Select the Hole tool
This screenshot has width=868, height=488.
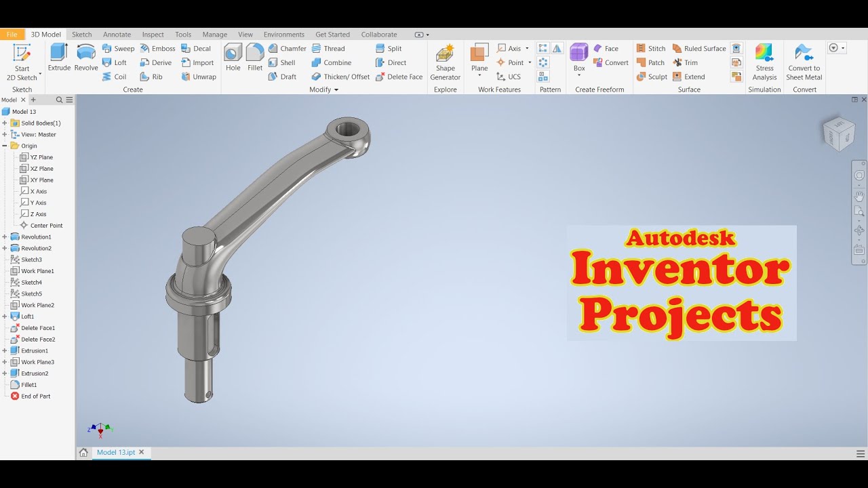tap(233, 58)
